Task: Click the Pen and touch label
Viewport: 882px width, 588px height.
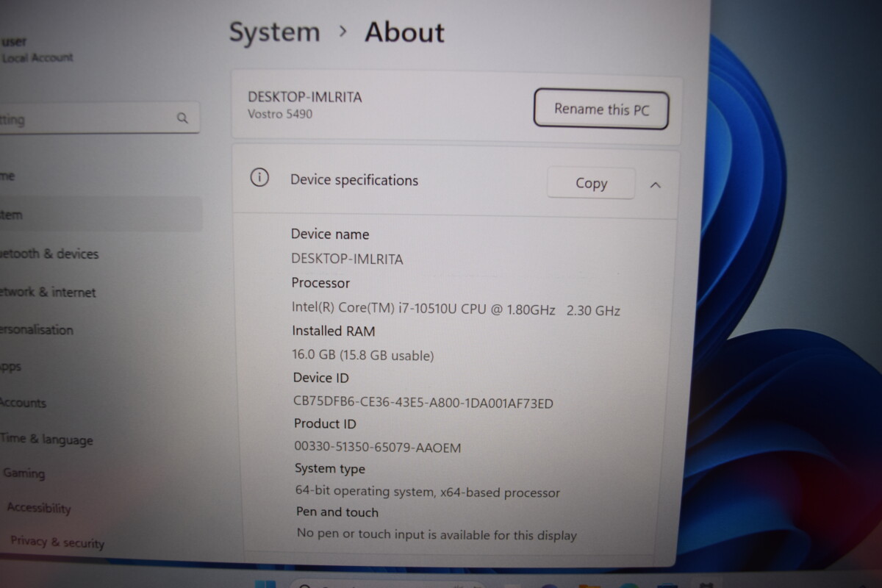Action: (x=337, y=512)
